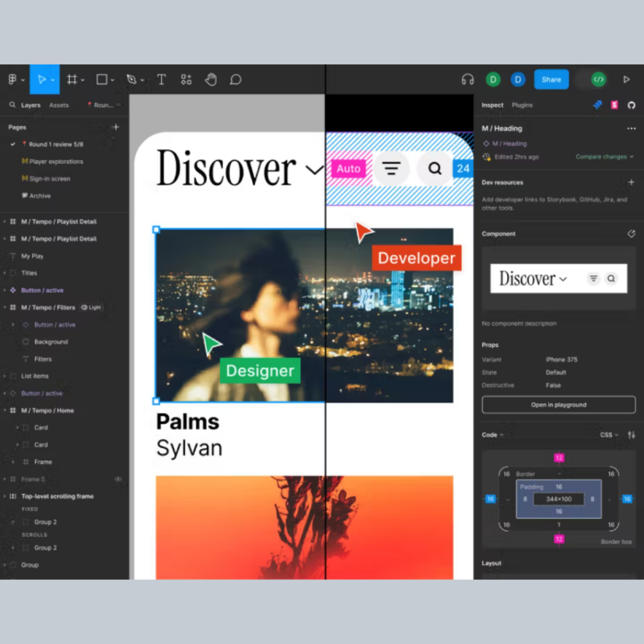Image resolution: width=644 pixels, height=644 pixels.
Task: Select the Frame tool in toolbar
Action: (x=72, y=80)
